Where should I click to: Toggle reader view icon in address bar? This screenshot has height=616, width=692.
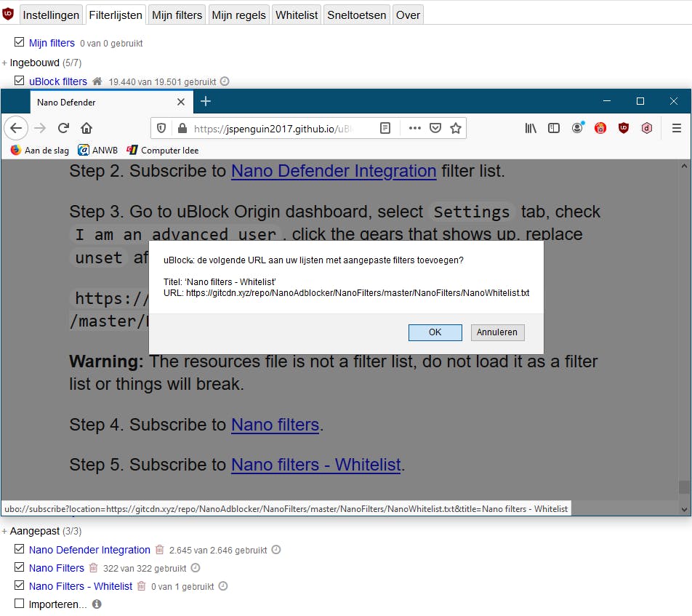pyautogui.click(x=385, y=129)
